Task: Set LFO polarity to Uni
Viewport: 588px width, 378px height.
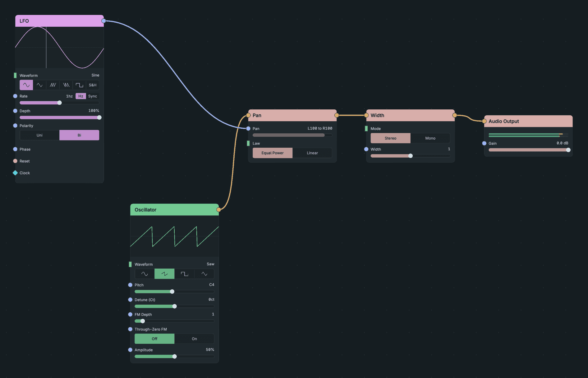Action: 39,135
